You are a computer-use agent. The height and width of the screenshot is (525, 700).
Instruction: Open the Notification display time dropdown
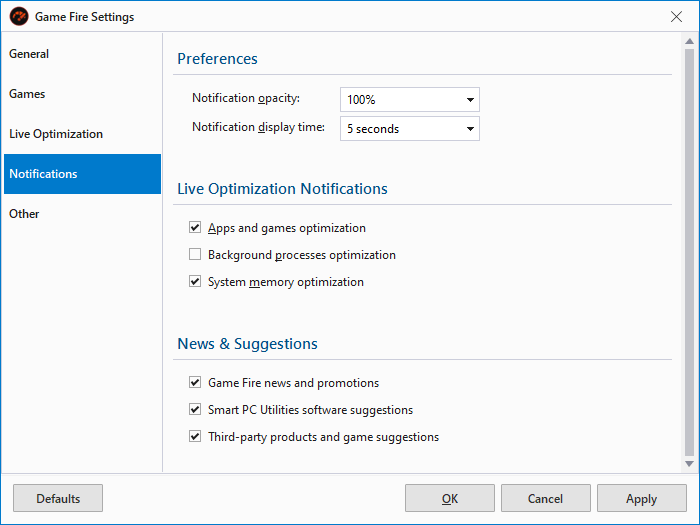(x=410, y=129)
